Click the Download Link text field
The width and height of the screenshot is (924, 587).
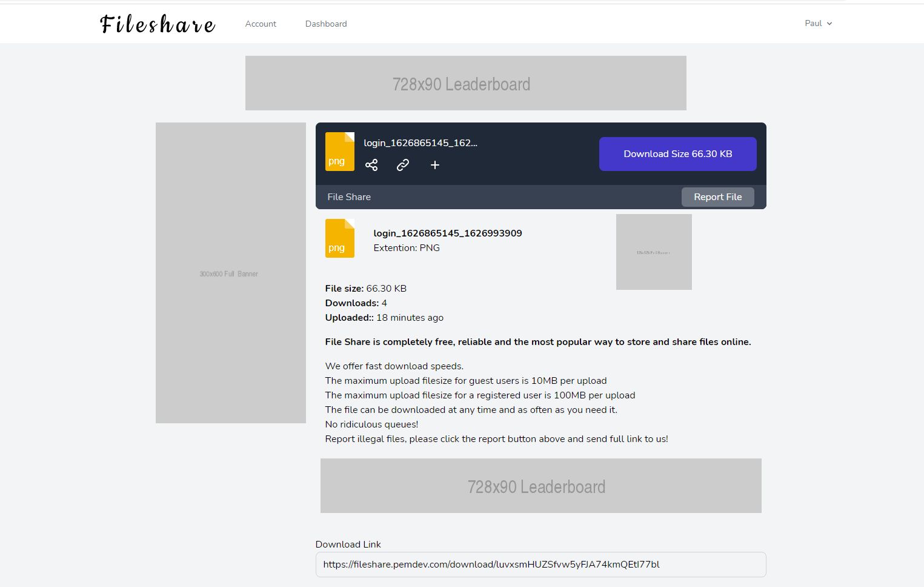coord(540,565)
